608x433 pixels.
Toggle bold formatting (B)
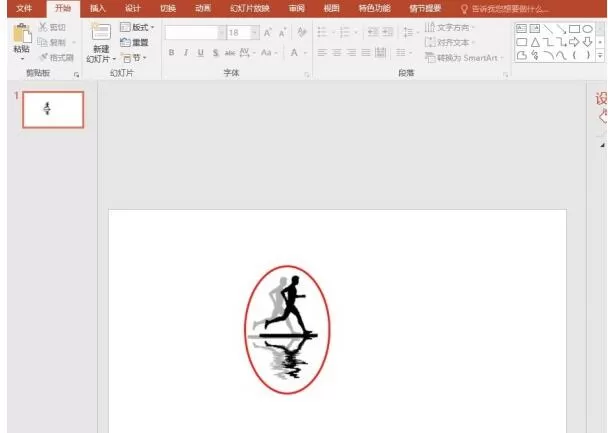(x=171, y=52)
